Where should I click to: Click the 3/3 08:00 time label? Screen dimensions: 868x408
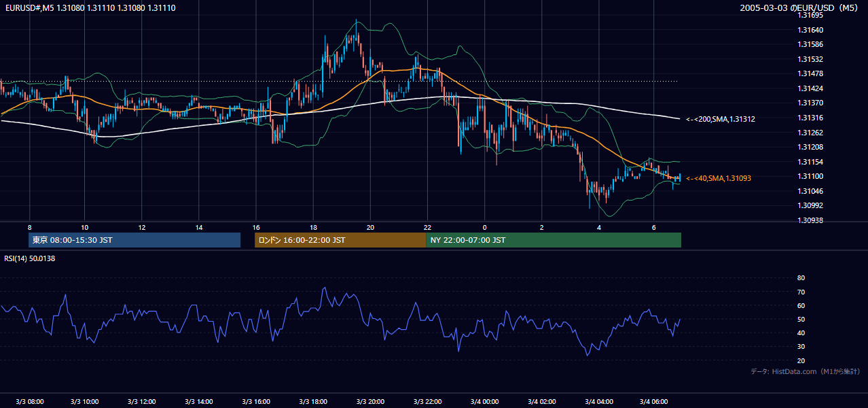pyautogui.click(x=29, y=401)
